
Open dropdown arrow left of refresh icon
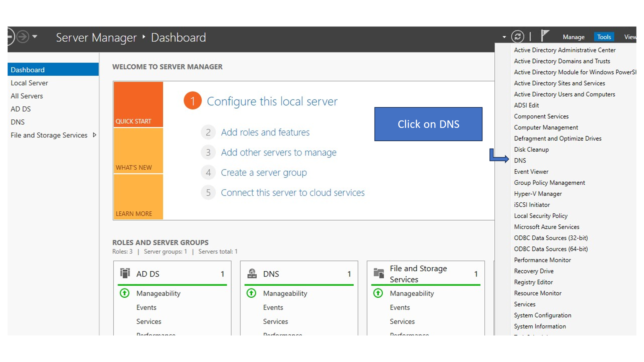(x=504, y=37)
